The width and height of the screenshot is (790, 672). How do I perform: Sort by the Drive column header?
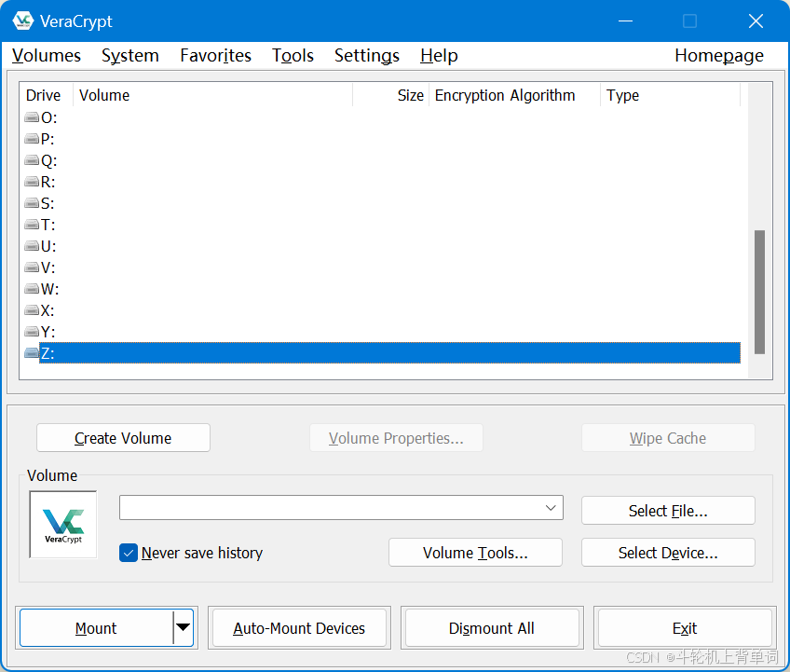pyautogui.click(x=47, y=95)
